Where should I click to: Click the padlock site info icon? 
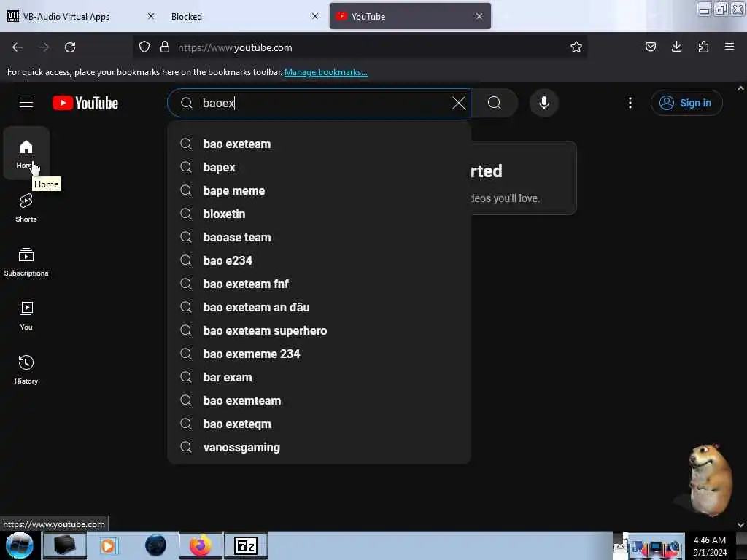point(165,47)
